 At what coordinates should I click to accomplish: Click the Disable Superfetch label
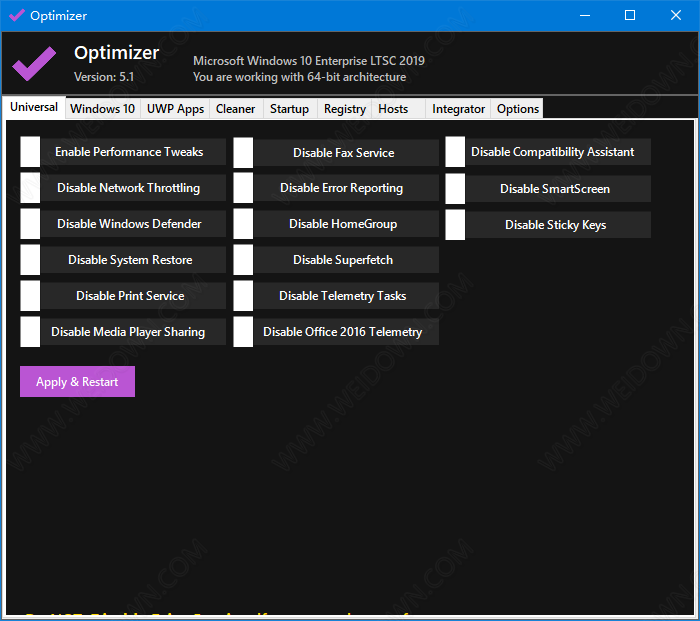click(343, 260)
